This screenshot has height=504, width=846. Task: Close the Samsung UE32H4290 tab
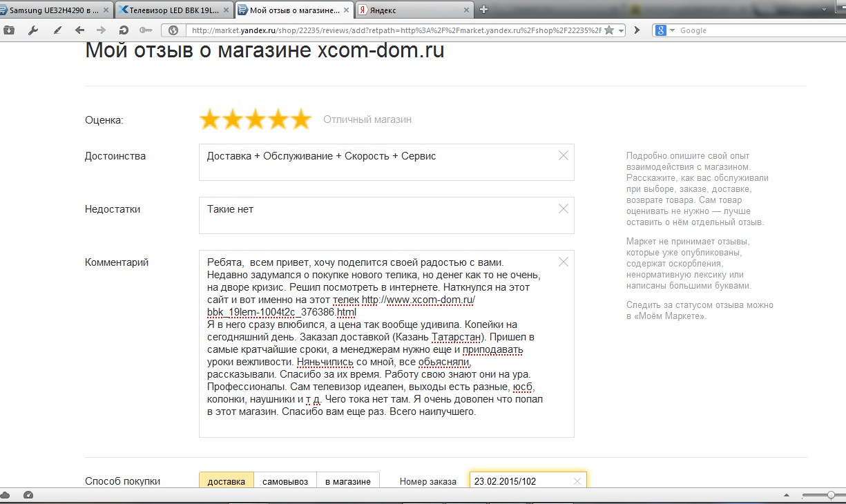coord(106,10)
